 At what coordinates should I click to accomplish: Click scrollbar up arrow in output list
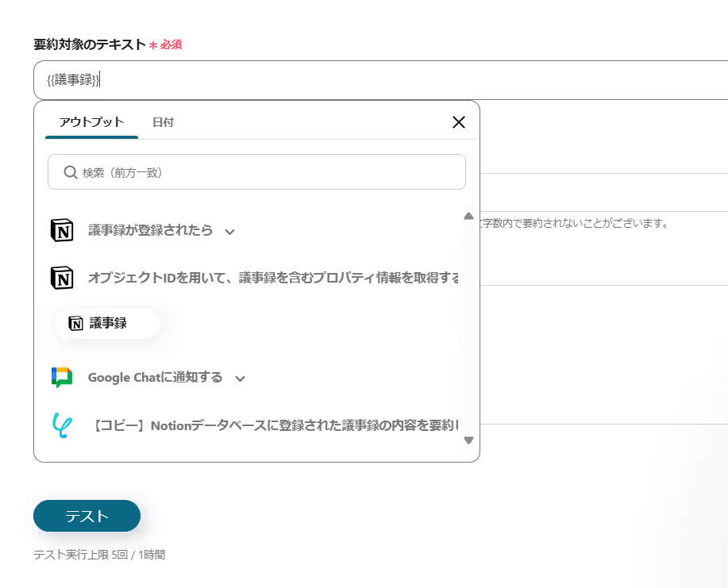469,216
